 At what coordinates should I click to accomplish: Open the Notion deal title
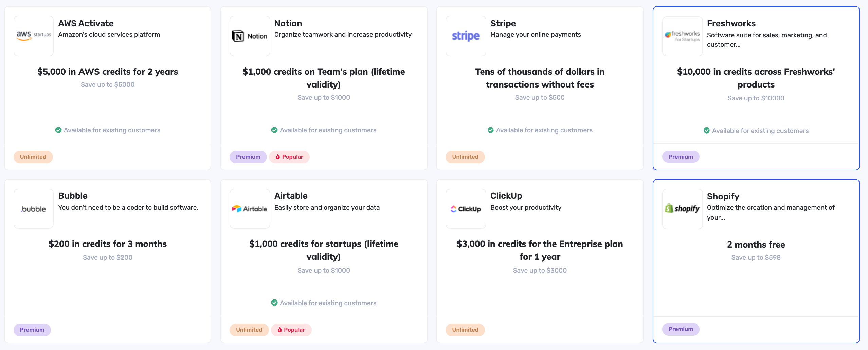288,23
